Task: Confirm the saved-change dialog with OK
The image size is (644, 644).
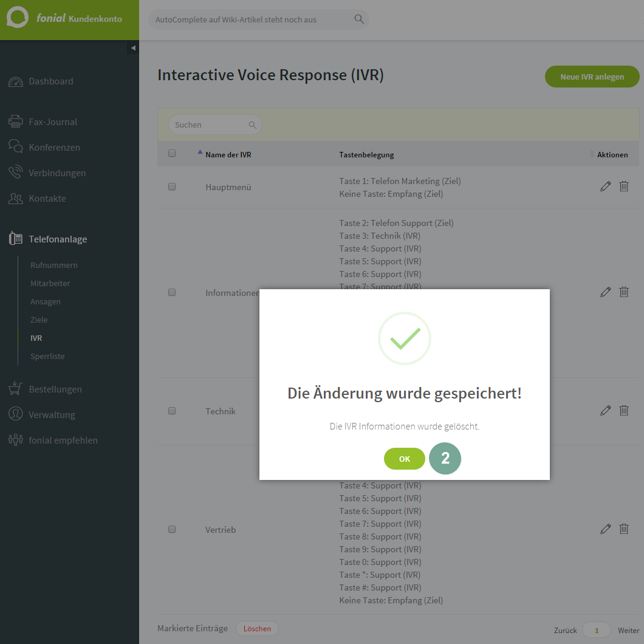Action: [404, 458]
